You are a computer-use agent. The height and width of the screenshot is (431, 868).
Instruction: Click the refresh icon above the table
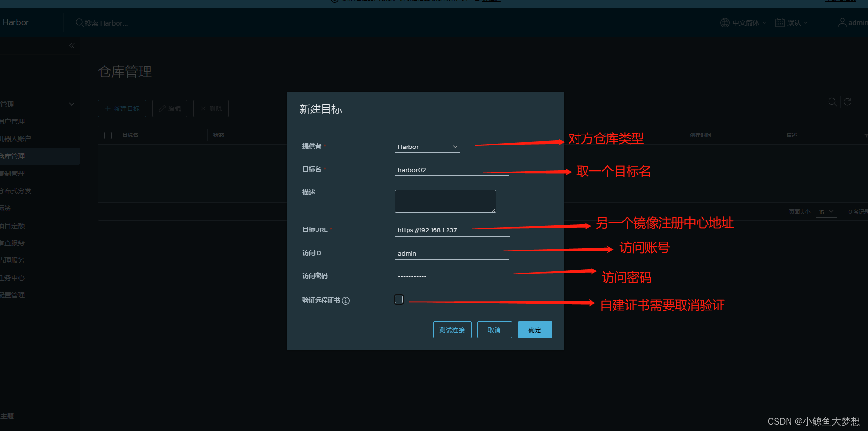click(x=847, y=102)
